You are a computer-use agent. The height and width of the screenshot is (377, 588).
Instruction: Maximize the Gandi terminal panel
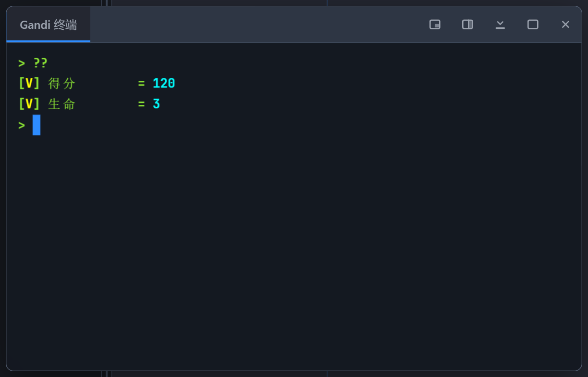tap(533, 25)
